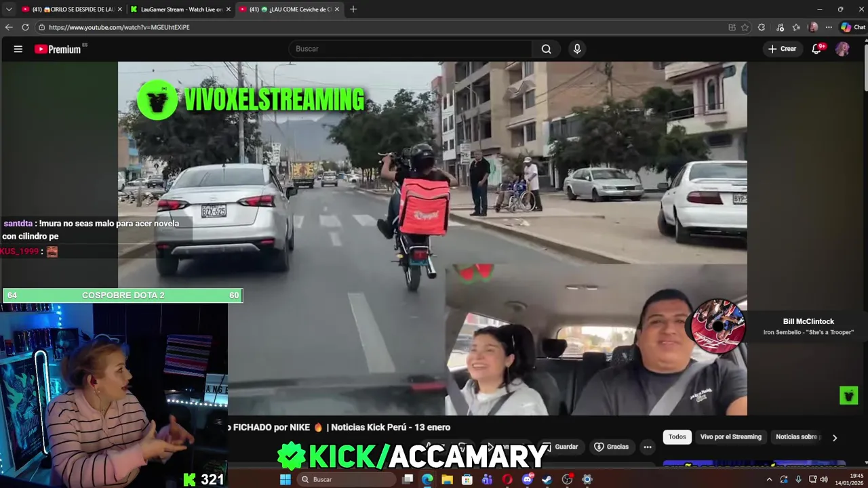Click the browser address bar URL
The width and height of the screenshot is (868, 488).
[119, 27]
